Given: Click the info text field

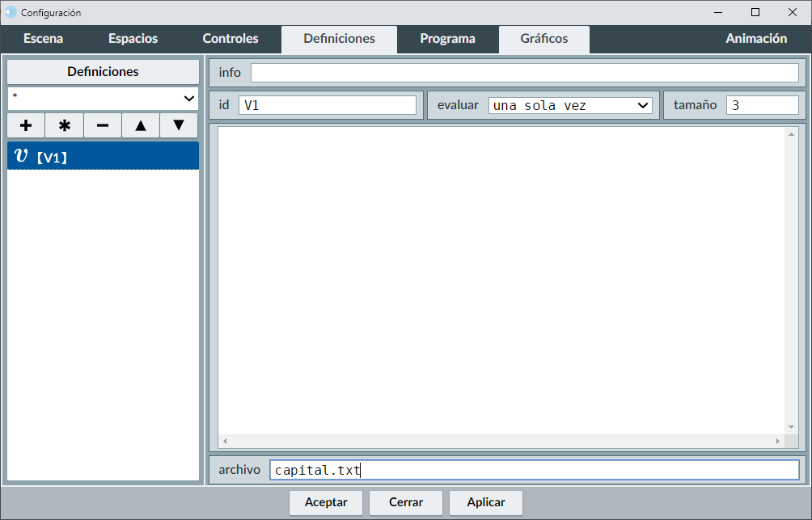Looking at the screenshot, I should 524,73.
